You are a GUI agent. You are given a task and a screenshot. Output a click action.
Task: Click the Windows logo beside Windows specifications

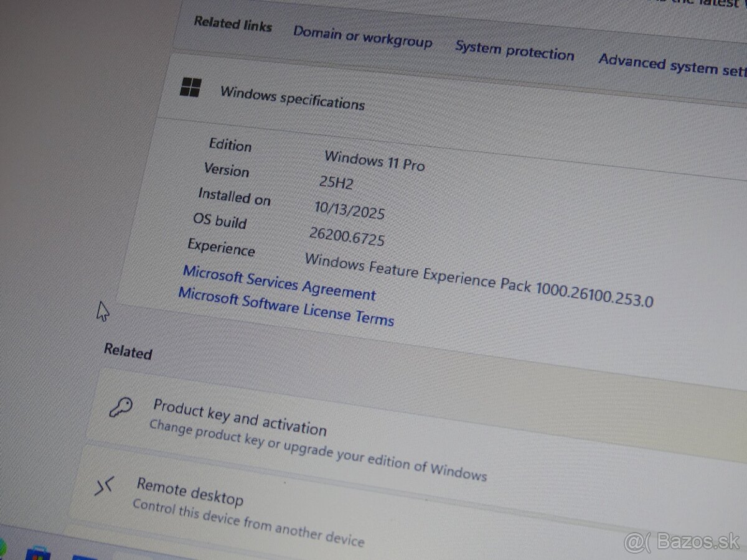pyautogui.click(x=192, y=88)
